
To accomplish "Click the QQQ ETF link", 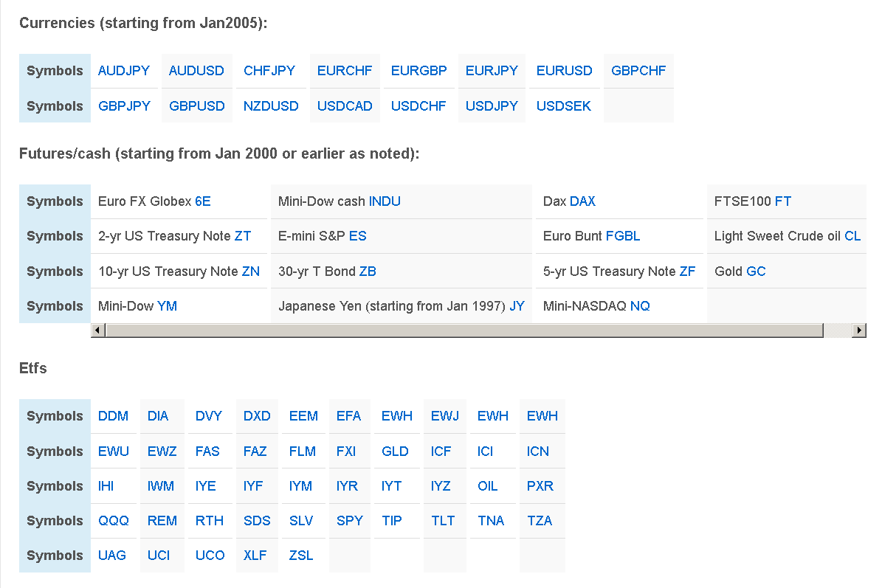I will 114,521.
